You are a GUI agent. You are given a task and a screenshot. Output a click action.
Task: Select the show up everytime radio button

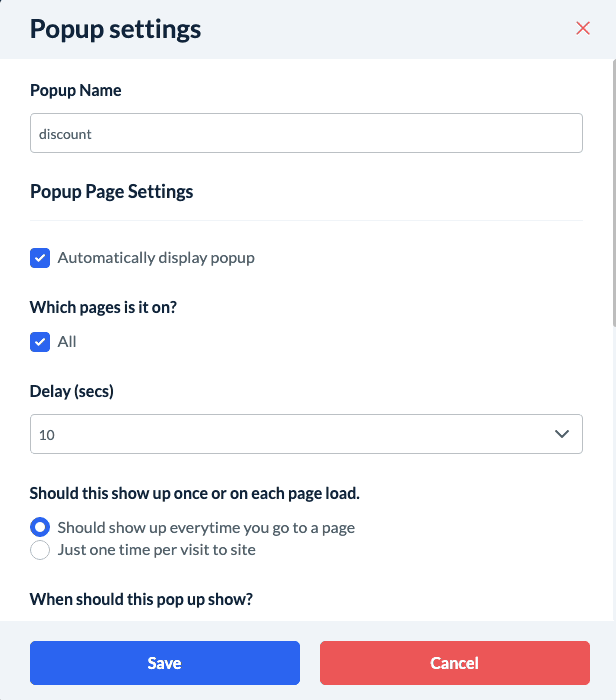[40, 527]
